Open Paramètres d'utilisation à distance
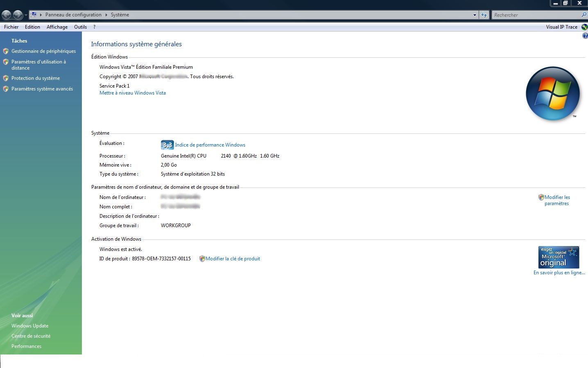 click(38, 65)
